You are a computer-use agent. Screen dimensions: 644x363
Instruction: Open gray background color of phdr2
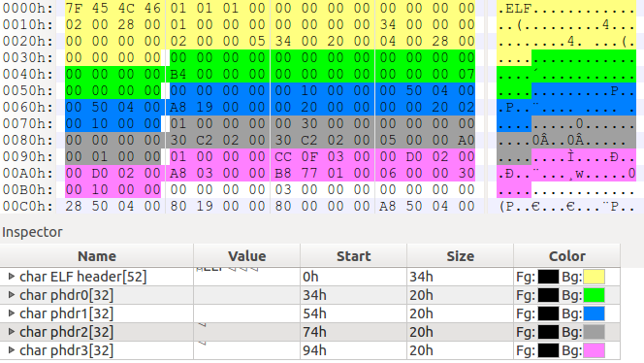594,332
